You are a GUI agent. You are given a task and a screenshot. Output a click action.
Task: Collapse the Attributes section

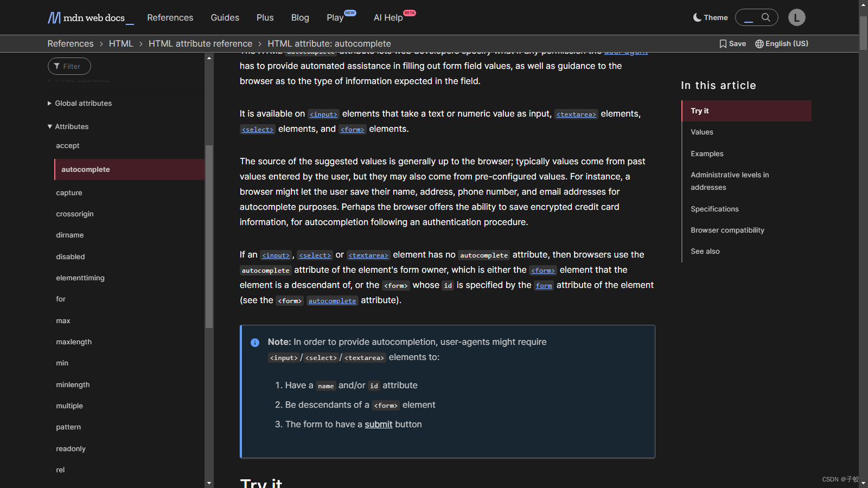pos(68,126)
